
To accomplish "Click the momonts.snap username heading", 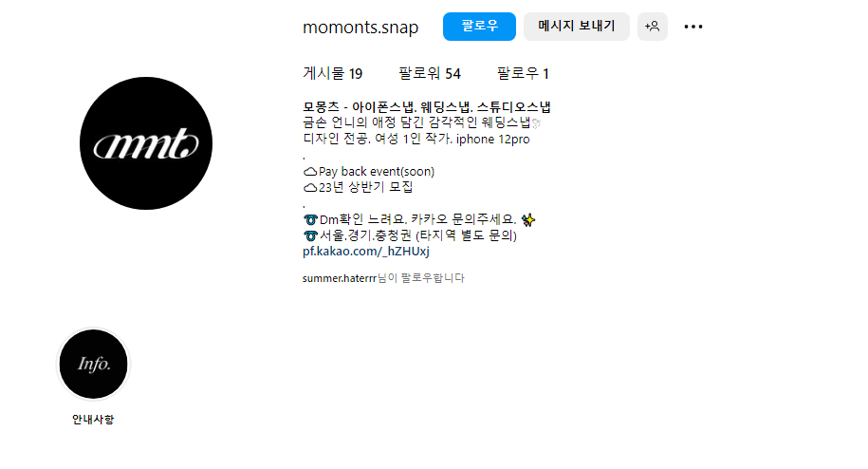I will (360, 28).
